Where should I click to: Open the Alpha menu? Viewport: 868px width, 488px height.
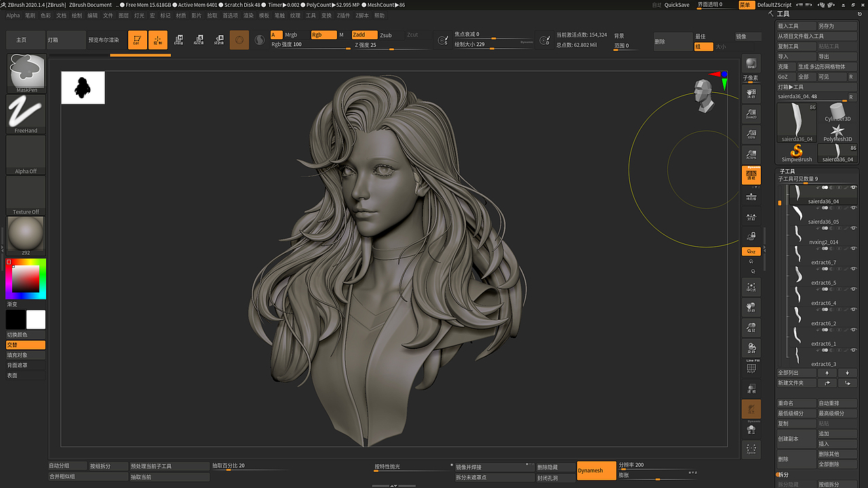click(13, 15)
